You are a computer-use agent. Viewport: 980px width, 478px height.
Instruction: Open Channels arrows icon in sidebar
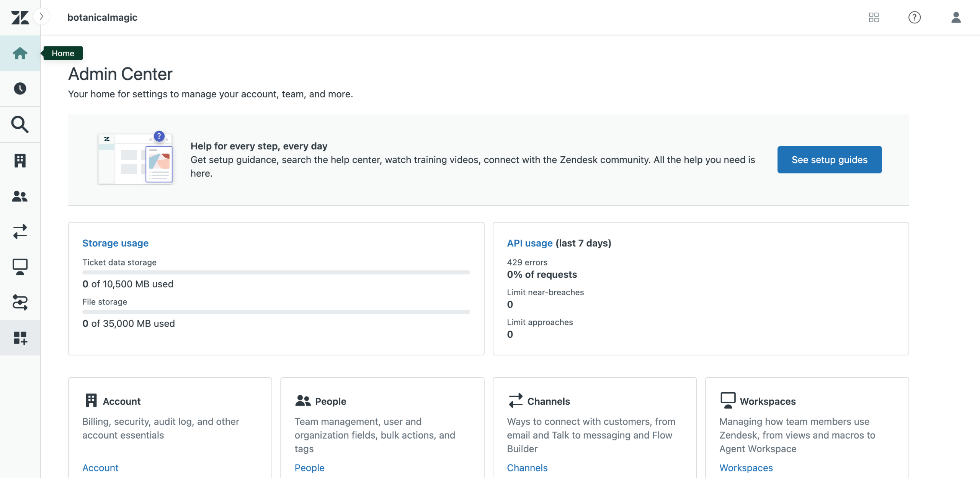(x=20, y=231)
